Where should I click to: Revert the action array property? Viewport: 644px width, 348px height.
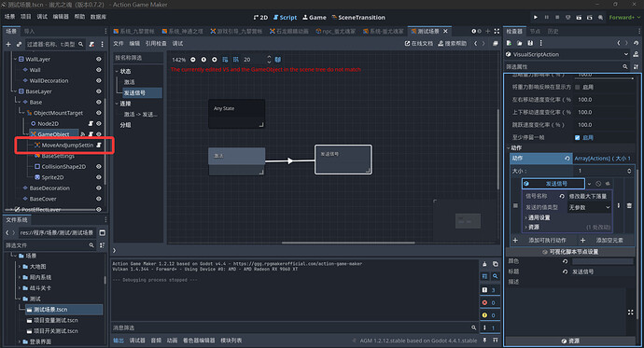(x=567, y=159)
